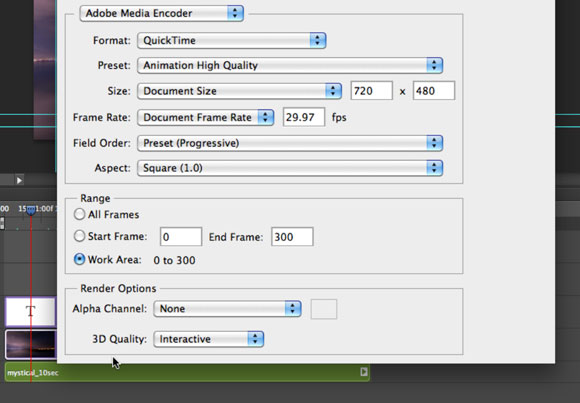Select the Start Frame radio button

[x=79, y=236]
